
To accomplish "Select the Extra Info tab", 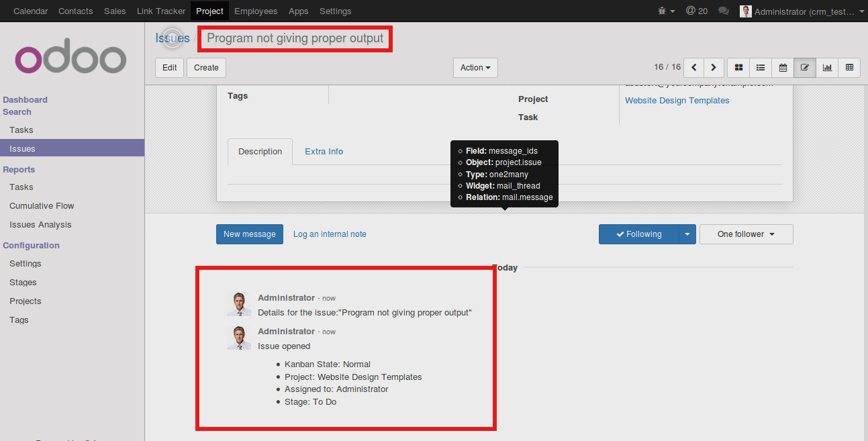I will click(x=324, y=152).
